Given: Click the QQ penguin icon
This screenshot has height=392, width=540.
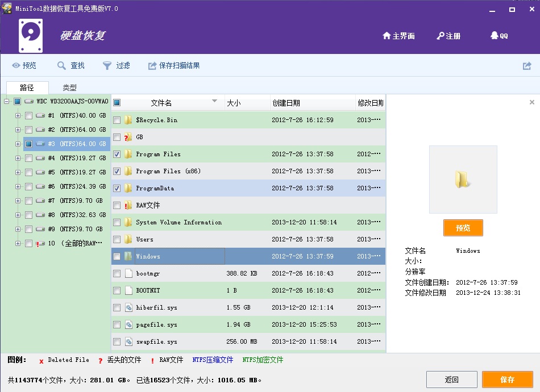Looking at the screenshot, I should [495, 35].
